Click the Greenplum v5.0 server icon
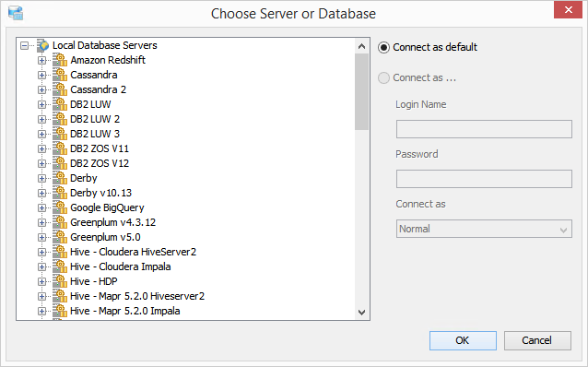The height and width of the screenshot is (367, 588). 60,237
